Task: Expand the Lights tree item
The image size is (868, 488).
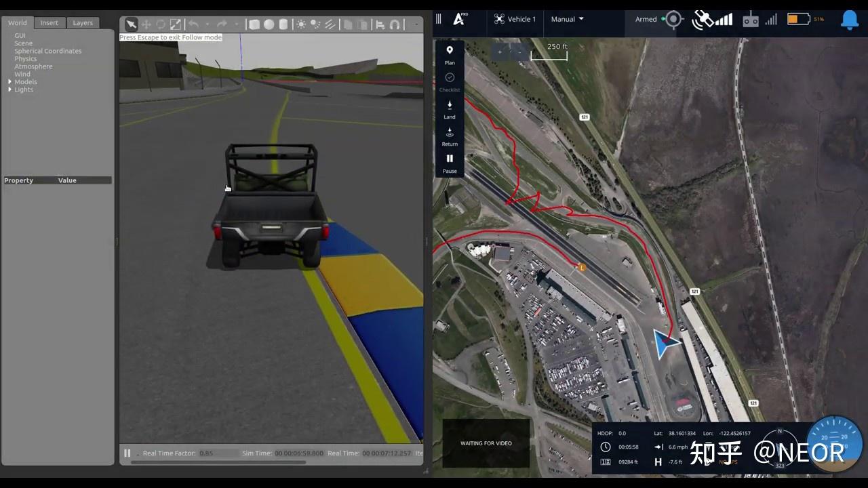Action: point(9,89)
